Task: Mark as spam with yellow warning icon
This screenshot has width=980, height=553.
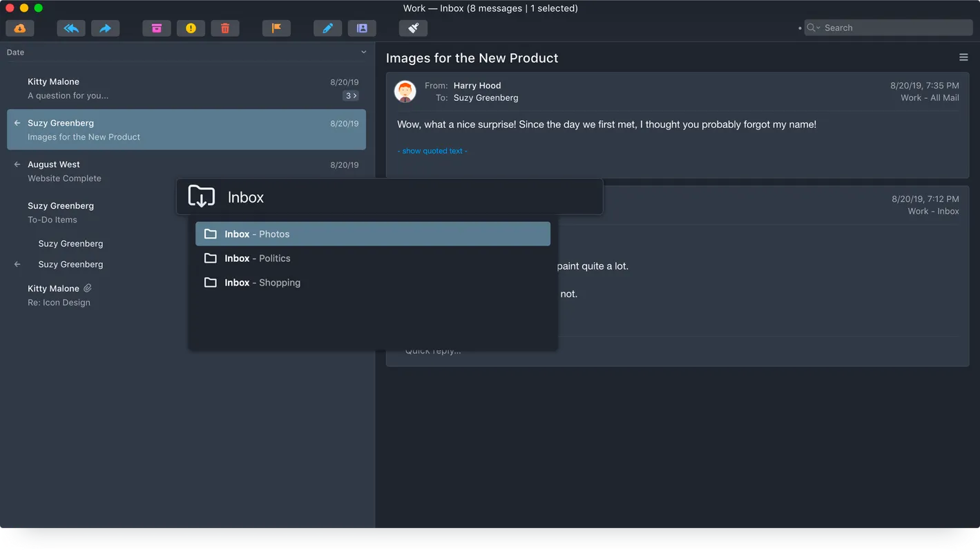Action: [191, 28]
